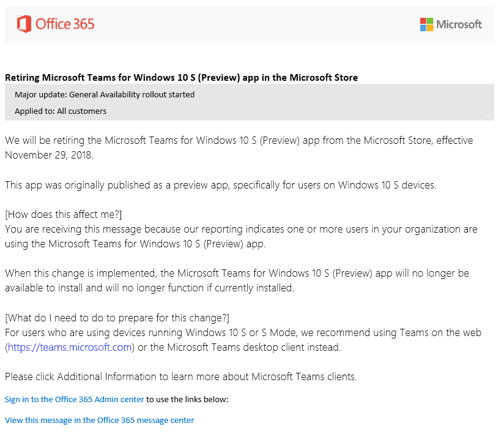Click the Microsoft four-square logo icon
The image size is (504, 434).
click(x=426, y=24)
